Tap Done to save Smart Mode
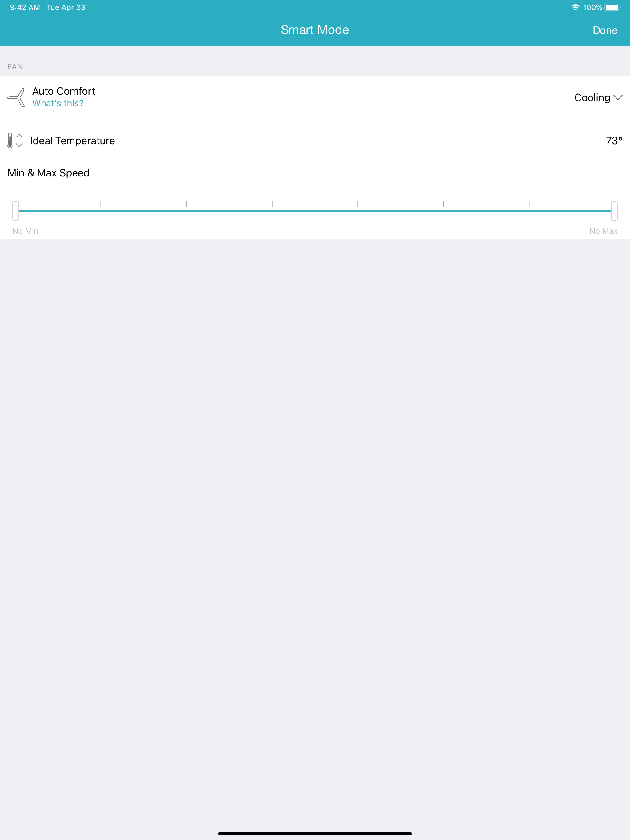This screenshot has width=630, height=840. (605, 30)
